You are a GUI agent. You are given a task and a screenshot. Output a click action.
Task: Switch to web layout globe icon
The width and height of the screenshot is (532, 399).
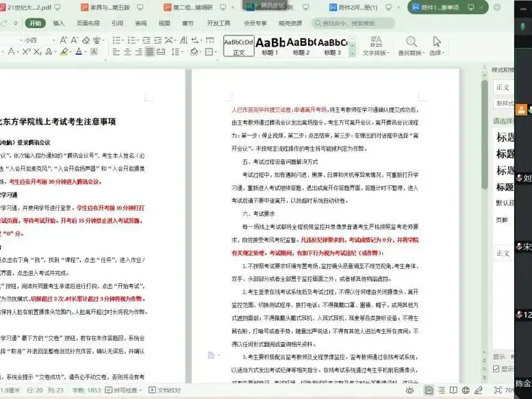pos(466,391)
